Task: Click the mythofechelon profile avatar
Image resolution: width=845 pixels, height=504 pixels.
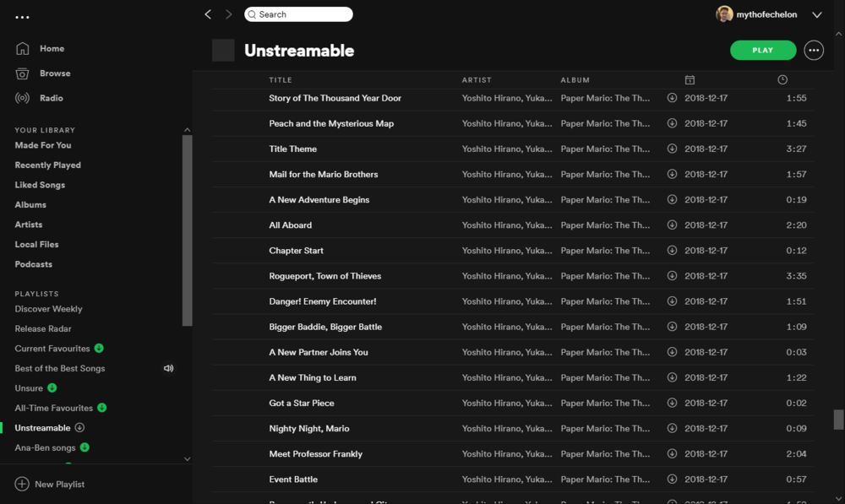Action: (724, 14)
